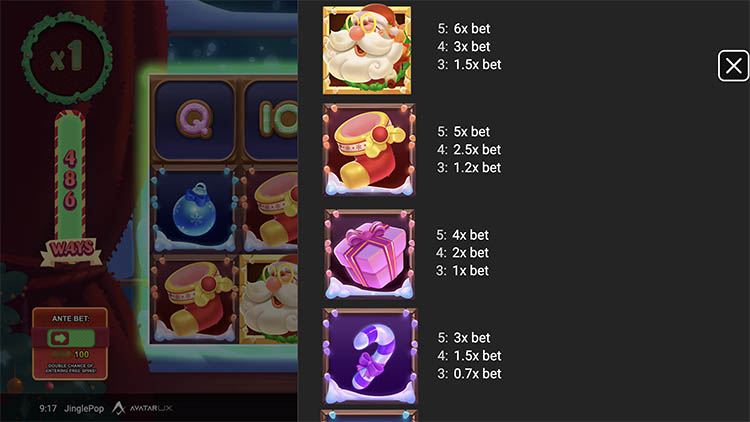Image resolution: width=750 pixels, height=422 pixels.
Task: Close the paytable with the X button
Action: (x=733, y=66)
